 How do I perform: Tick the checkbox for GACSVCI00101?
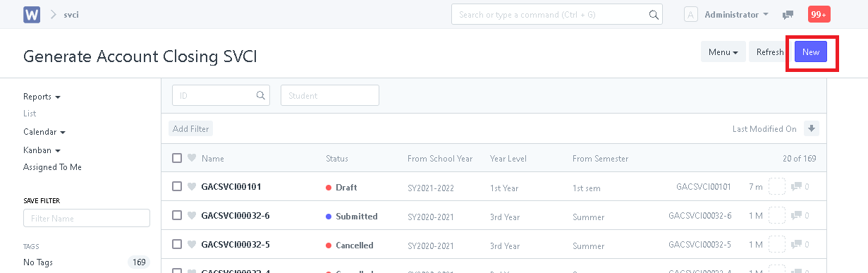click(177, 187)
